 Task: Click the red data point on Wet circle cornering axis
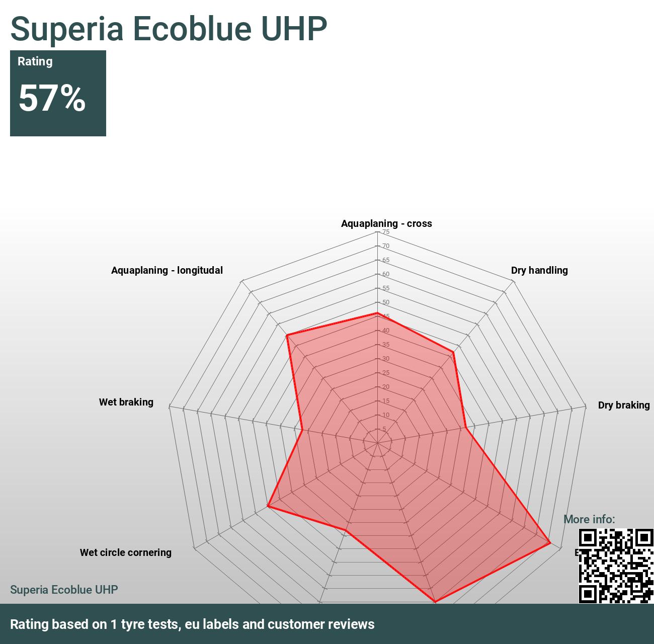pos(268,506)
